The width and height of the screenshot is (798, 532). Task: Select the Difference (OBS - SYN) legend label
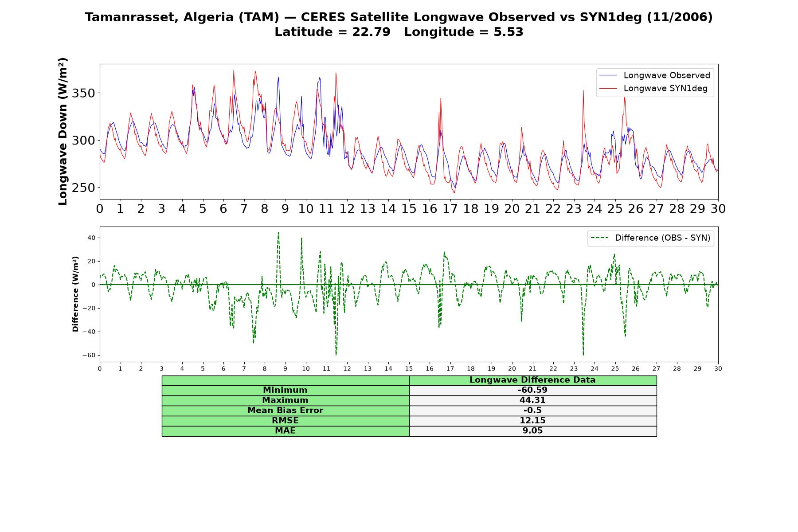coord(662,238)
